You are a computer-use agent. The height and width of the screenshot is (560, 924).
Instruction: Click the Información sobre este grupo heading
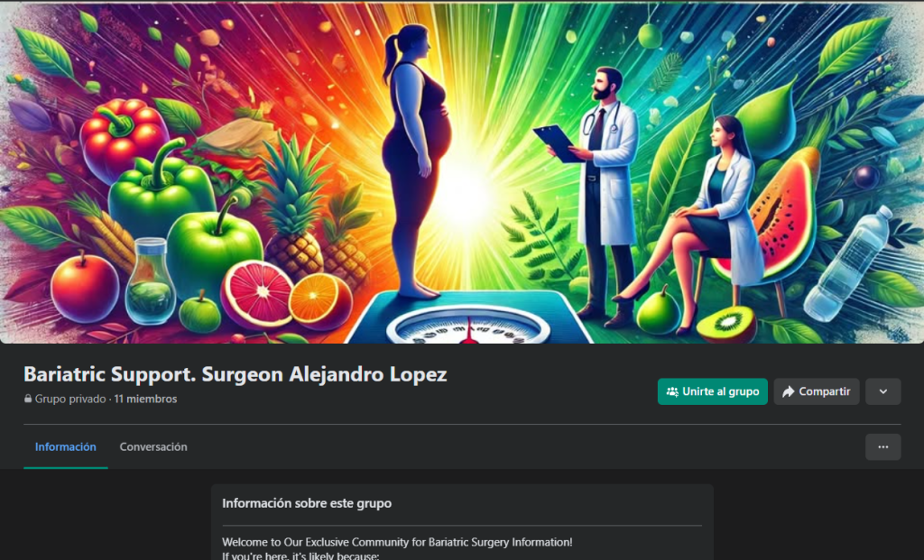tap(307, 503)
